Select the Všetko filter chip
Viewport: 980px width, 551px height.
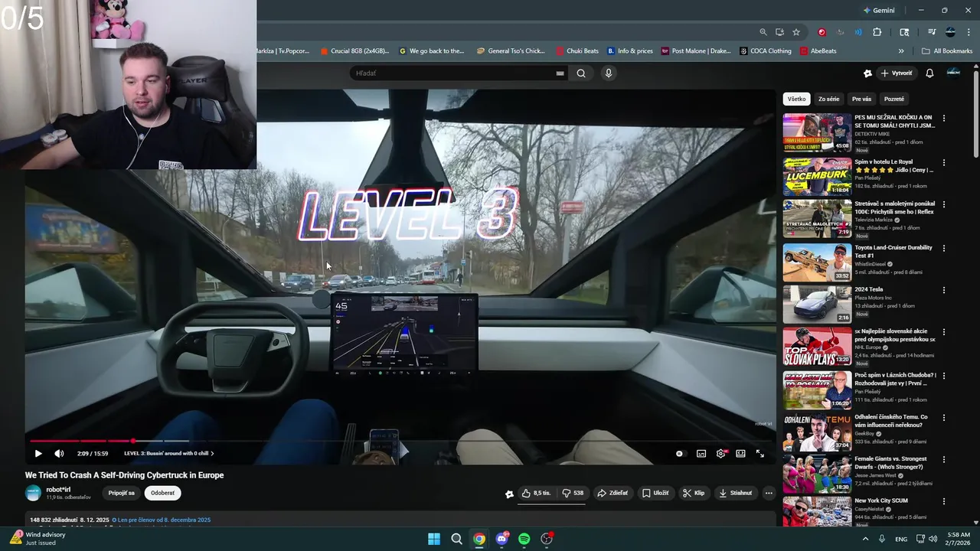click(796, 99)
